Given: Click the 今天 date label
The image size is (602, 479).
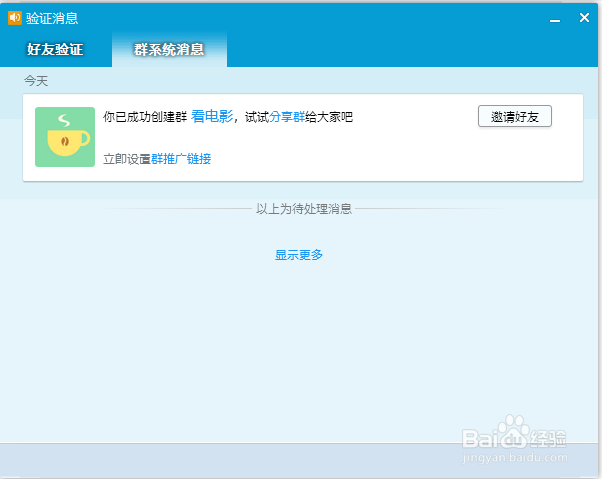Looking at the screenshot, I should coord(36,81).
